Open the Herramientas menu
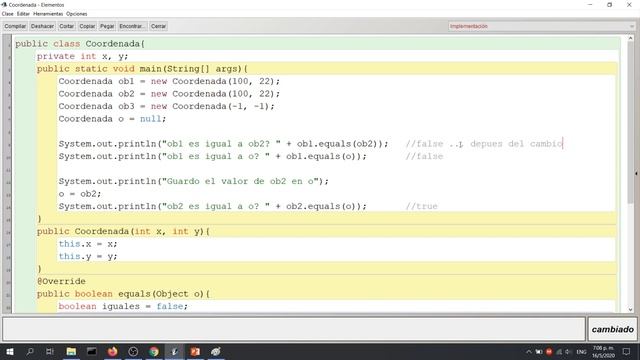Image resolution: width=640 pixels, height=360 pixels. click(x=48, y=14)
